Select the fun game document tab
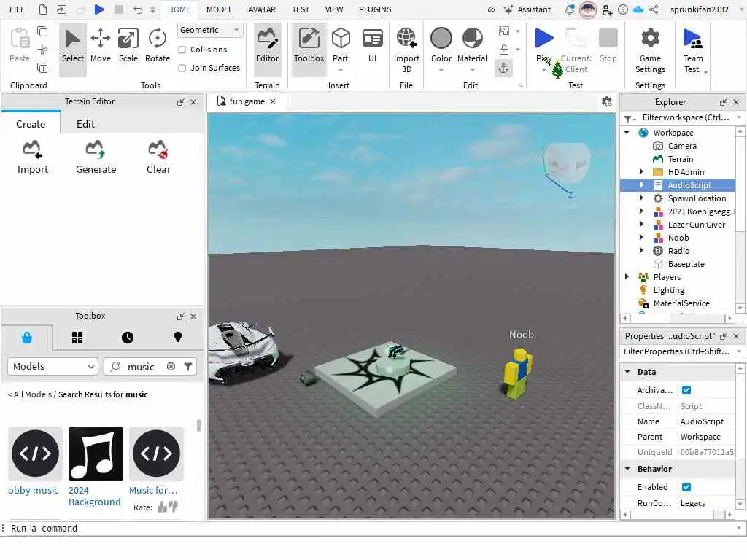Image resolution: width=747 pixels, height=560 pixels. (x=247, y=101)
